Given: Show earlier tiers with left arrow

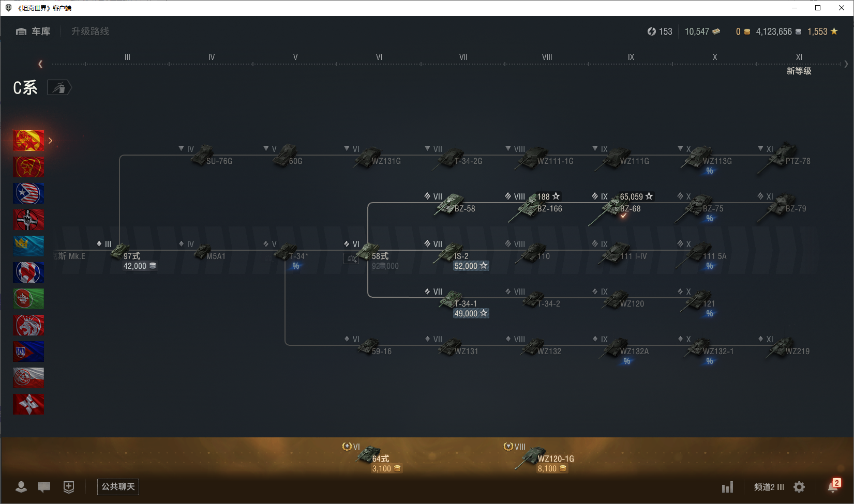Looking at the screenshot, I should [x=40, y=64].
